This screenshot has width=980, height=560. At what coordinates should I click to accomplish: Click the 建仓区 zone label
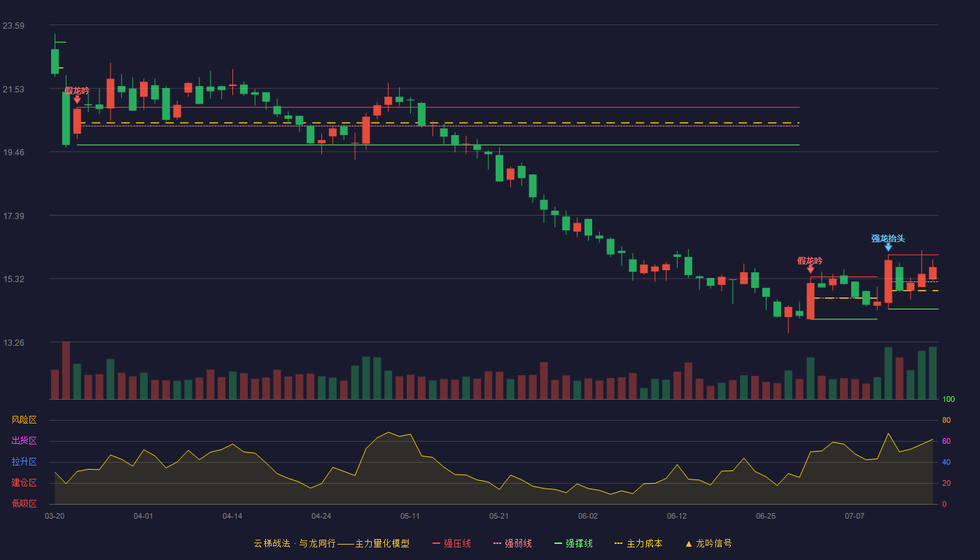pyautogui.click(x=24, y=483)
